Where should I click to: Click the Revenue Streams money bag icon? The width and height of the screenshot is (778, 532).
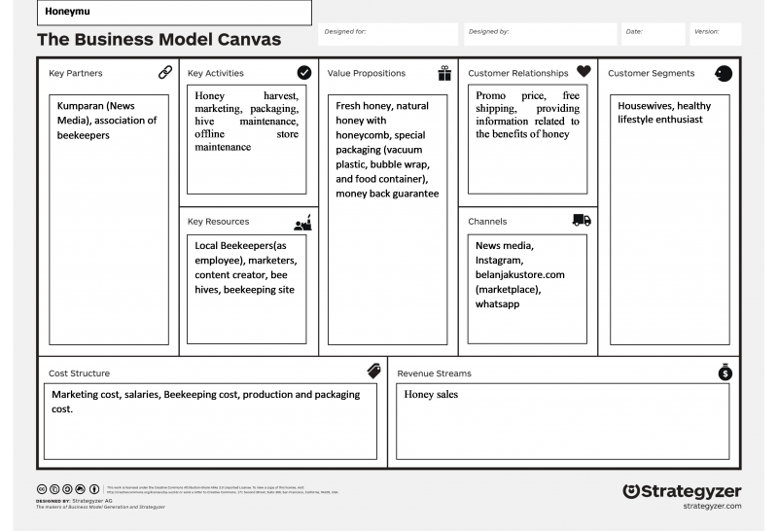pyautogui.click(x=725, y=372)
